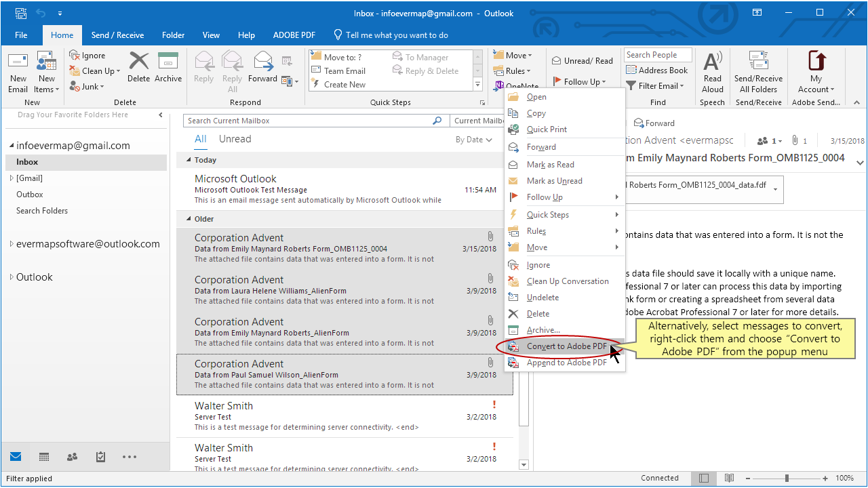Click the Forward icon in reading pane
868x488 pixels.
point(639,123)
